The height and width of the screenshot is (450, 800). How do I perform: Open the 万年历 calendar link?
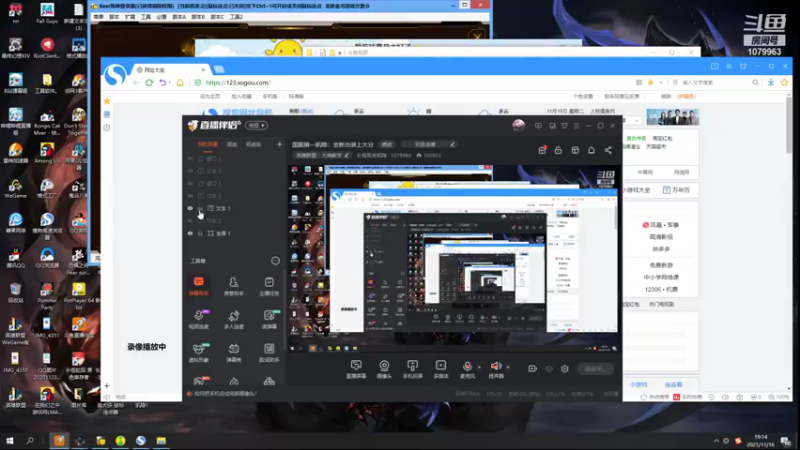point(676,190)
